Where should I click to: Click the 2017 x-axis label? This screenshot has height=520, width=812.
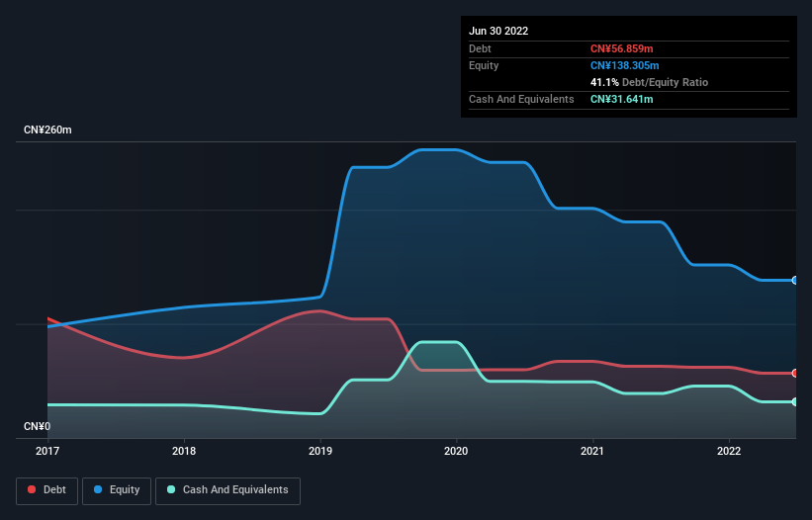click(47, 451)
